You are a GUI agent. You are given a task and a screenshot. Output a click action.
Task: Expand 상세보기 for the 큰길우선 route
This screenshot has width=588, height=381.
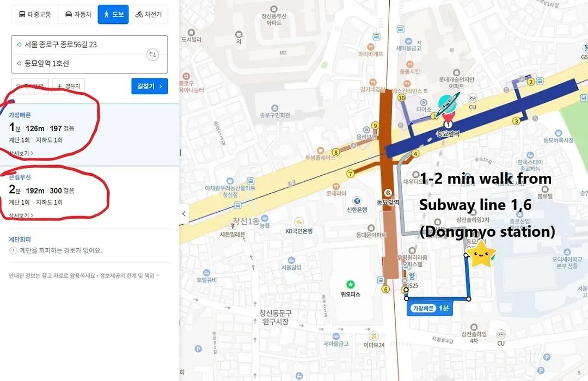tap(21, 215)
